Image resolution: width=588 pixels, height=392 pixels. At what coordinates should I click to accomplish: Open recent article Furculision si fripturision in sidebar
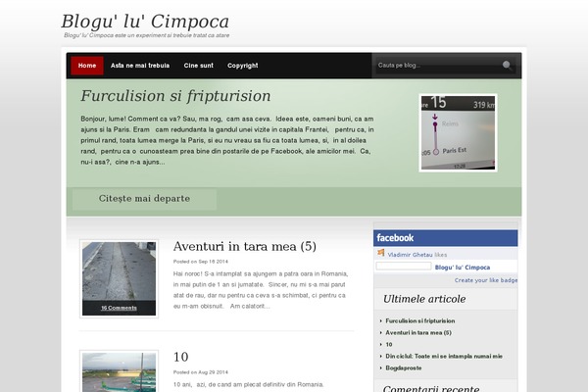pos(420,320)
